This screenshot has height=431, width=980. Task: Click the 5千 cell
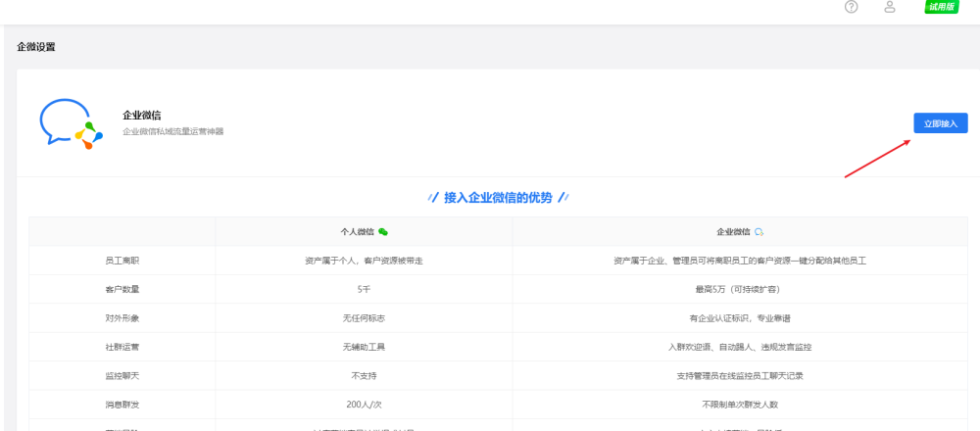tap(364, 289)
